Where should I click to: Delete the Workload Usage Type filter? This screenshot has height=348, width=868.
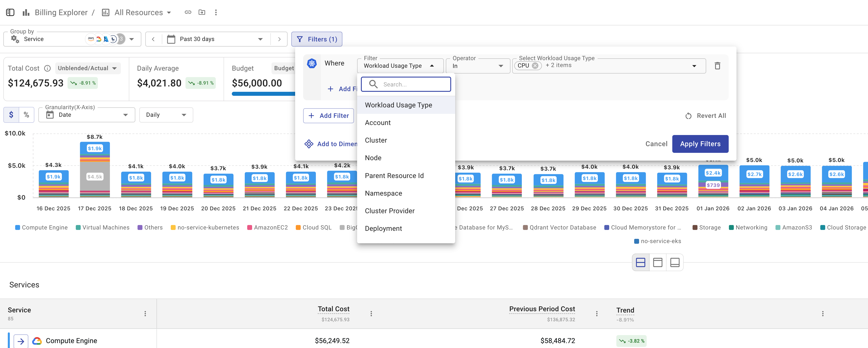pos(717,66)
